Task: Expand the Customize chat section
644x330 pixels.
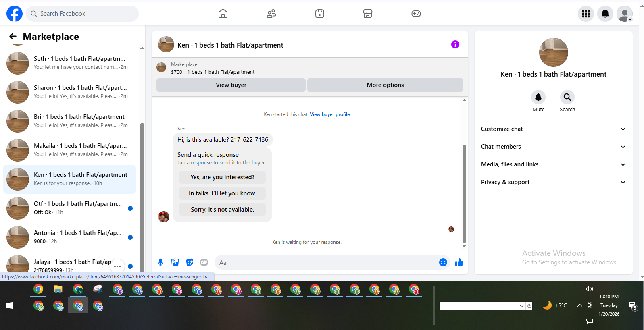Action: 553,129
